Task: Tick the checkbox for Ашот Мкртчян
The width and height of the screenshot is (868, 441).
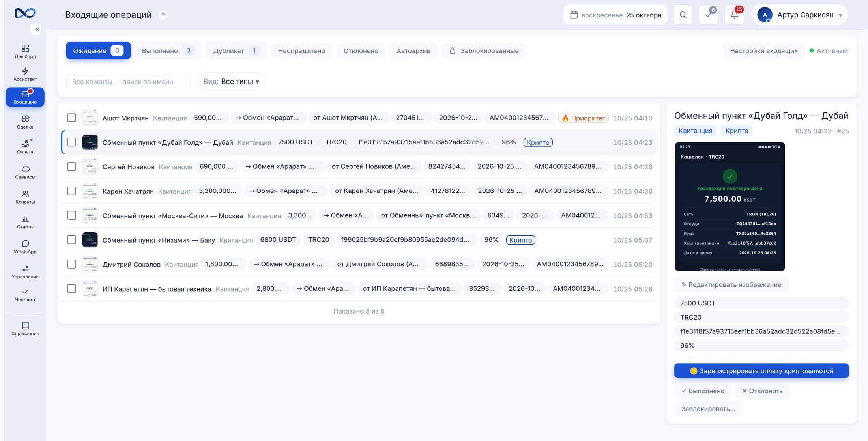Action: [x=71, y=118]
